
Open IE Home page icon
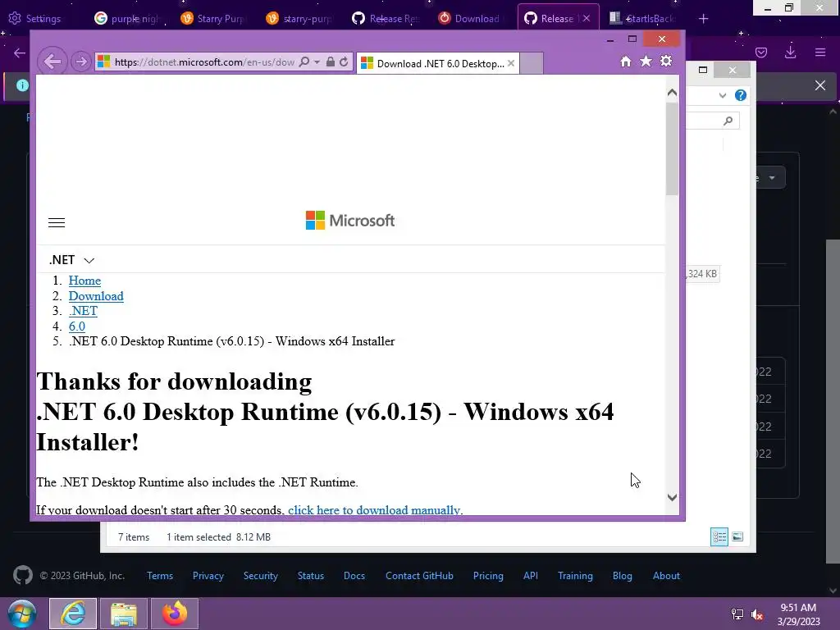(625, 62)
